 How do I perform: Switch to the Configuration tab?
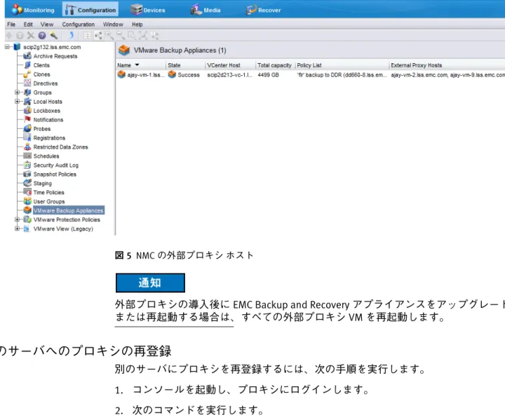[x=90, y=10]
